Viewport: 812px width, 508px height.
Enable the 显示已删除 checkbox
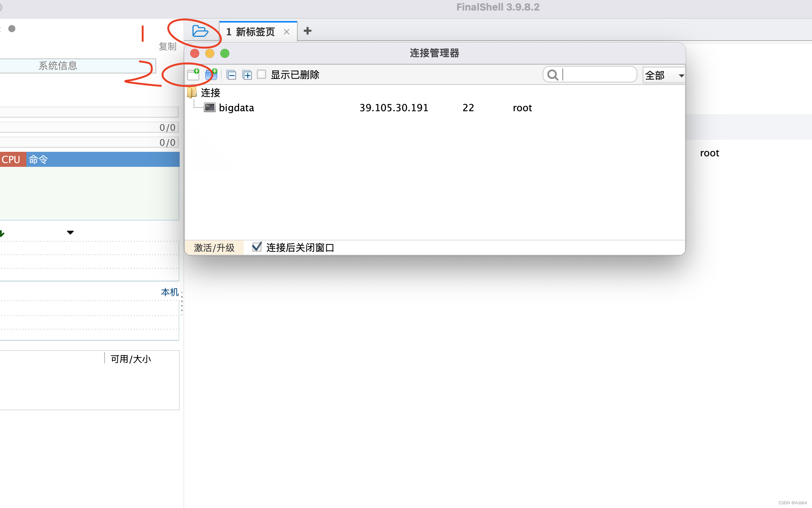[262, 74]
